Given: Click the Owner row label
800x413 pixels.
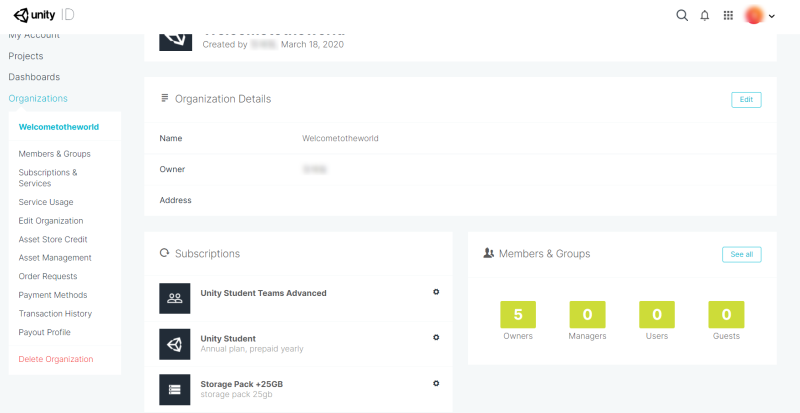Looking at the screenshot, I should tap(172, 169).
